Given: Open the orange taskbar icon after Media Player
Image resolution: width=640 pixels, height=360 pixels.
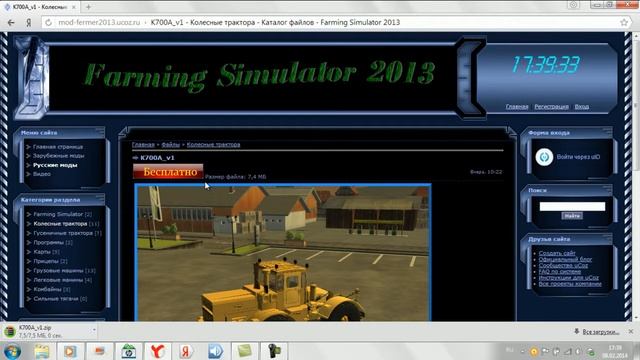Looking at the screenshot, I should [x=99, y=351].
